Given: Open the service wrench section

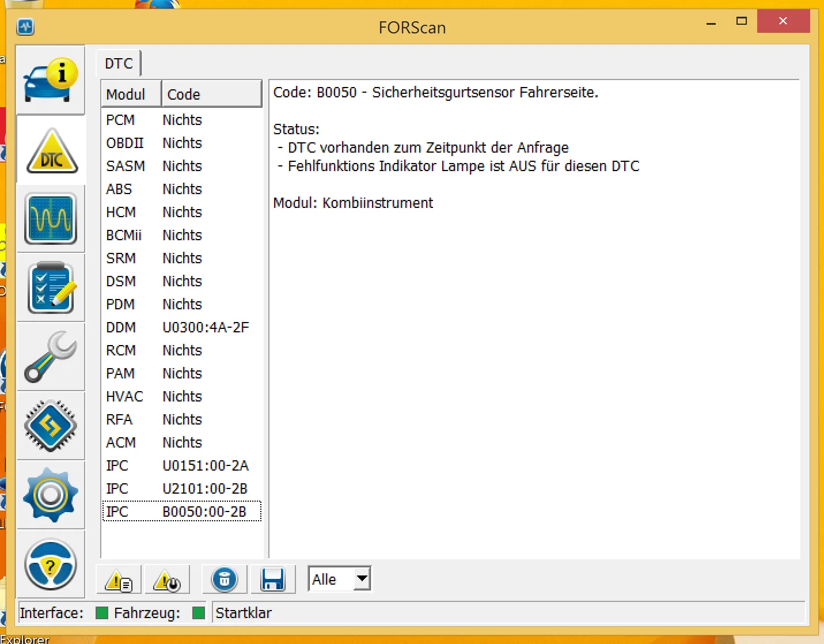Looking at the screenshot, I should (51, 357).
